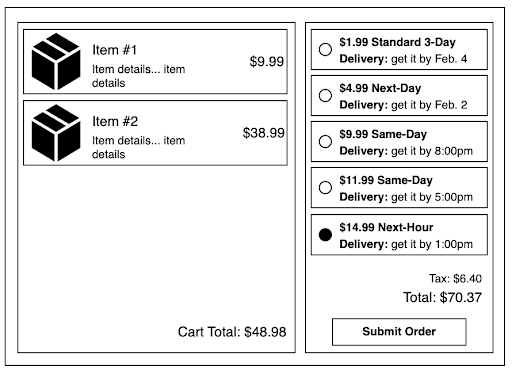Click the Item #2 package box icon

[x=56, y=133]
